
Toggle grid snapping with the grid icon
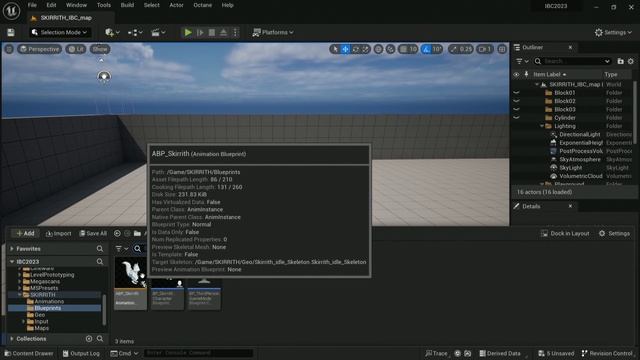(x=403, y=49)
